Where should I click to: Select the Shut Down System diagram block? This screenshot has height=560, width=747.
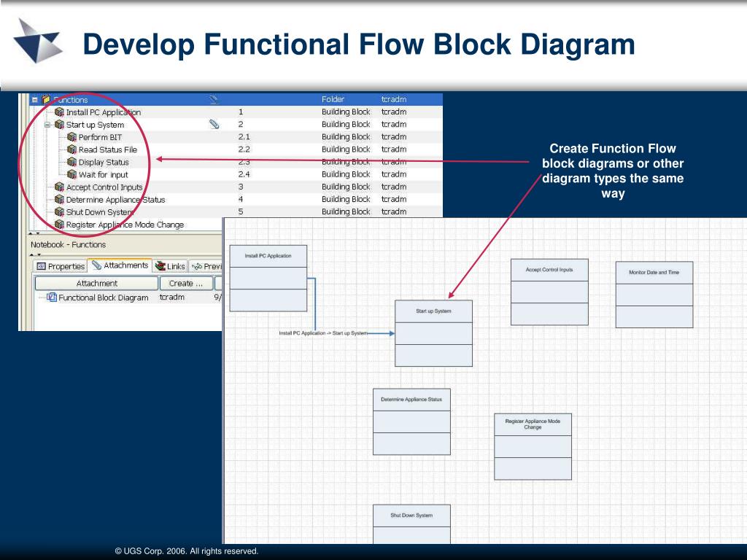point(411,524)
